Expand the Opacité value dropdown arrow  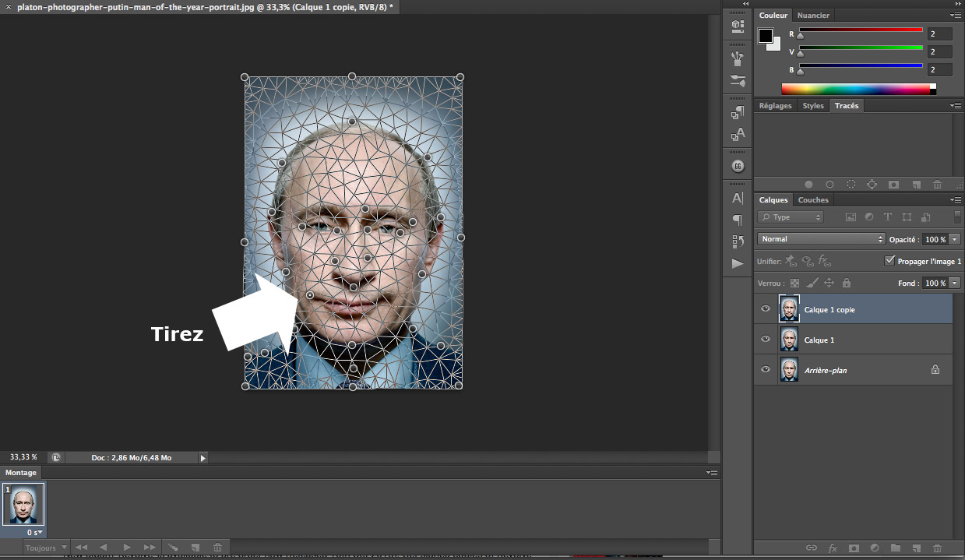(955, 239)
